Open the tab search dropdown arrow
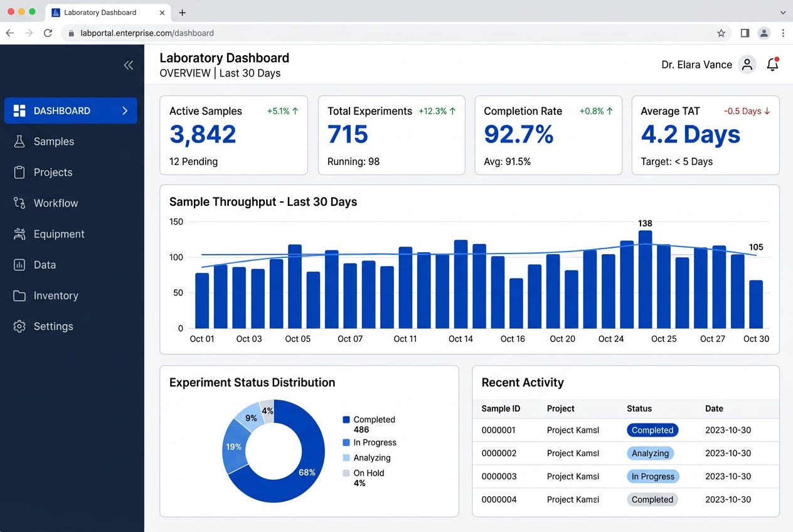 click(x=782, y=13)
